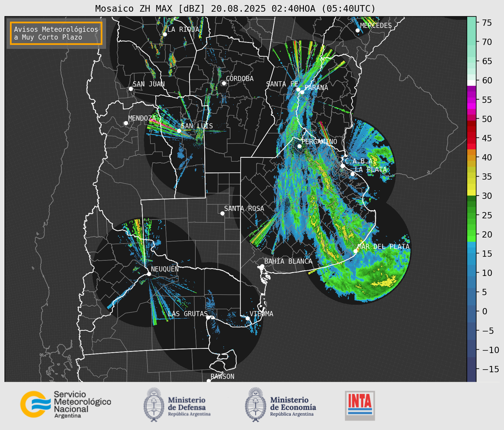Click the Servicio Meteorológico Nacional logo
The height and width of the screenshot is (430, 504).
65,404
